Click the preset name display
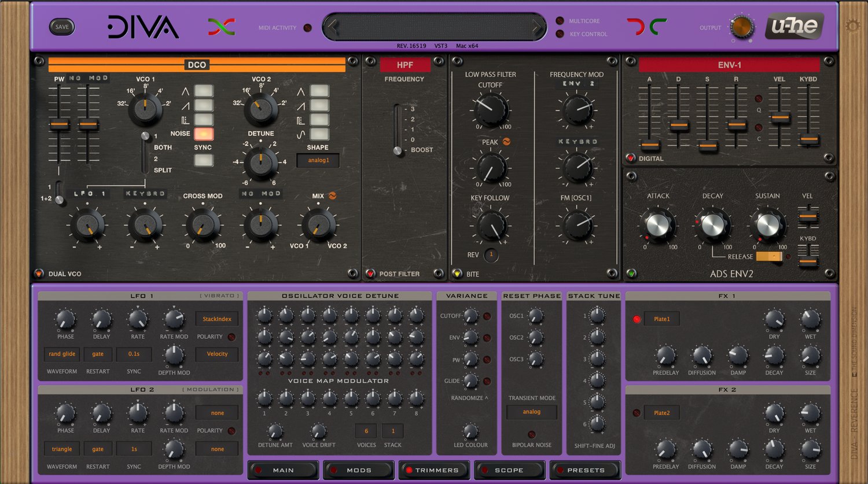 pyautogui.click(x=434, y=27)
